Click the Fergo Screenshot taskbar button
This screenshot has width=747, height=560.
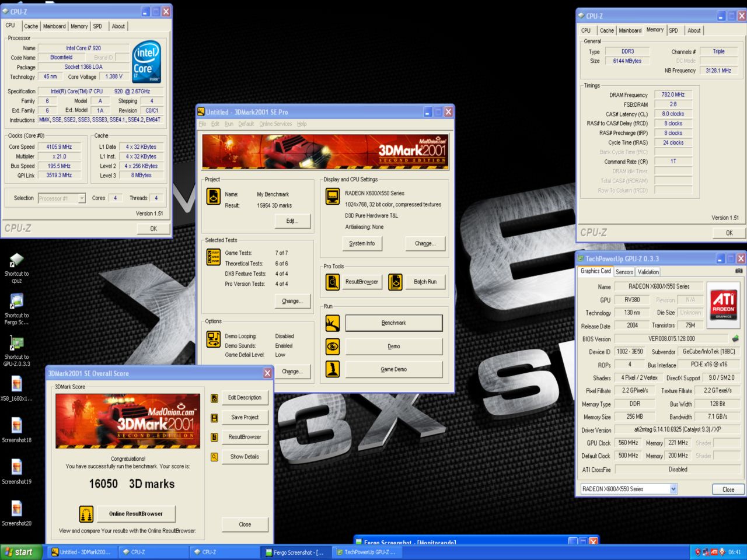295,552
